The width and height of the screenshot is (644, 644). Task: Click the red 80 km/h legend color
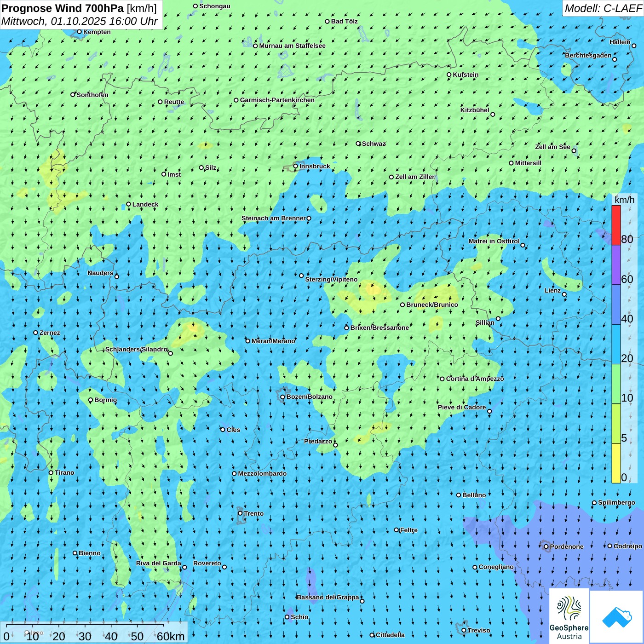click(616, 225)
